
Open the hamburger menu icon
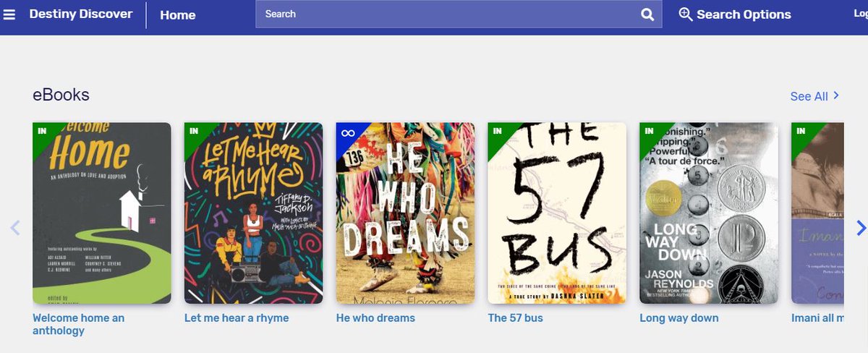[9, 14]
